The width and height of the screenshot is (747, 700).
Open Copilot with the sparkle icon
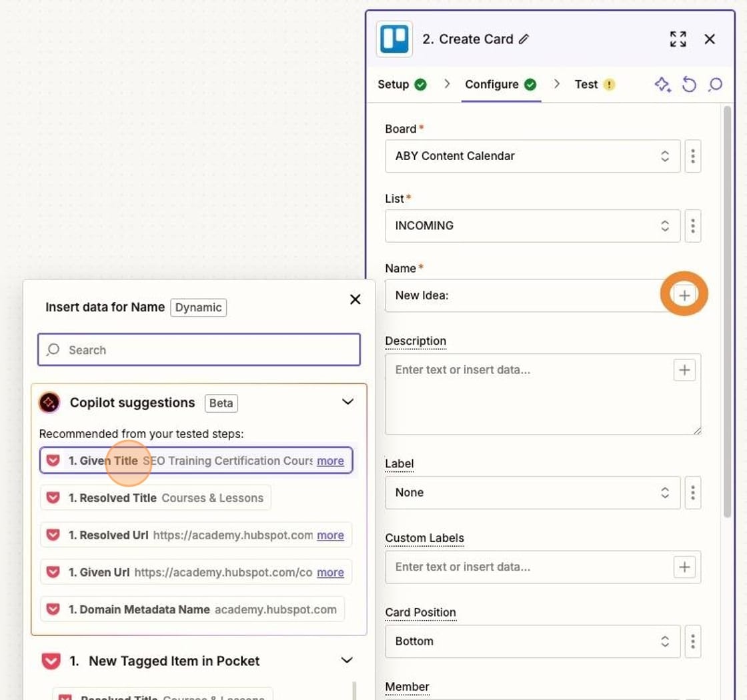point(663,85)
